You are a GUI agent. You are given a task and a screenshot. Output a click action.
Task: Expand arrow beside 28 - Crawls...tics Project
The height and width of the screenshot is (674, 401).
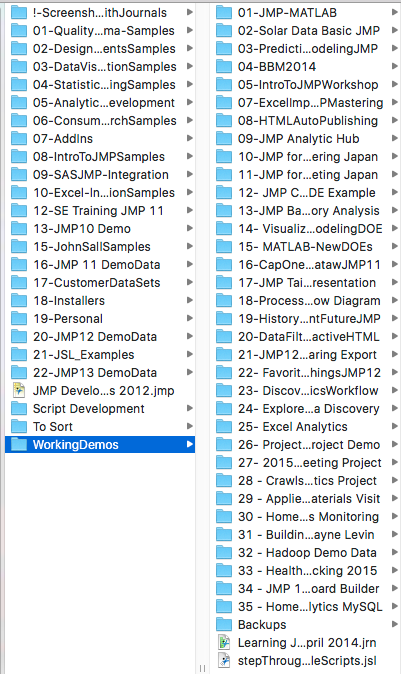coord(395,480)
